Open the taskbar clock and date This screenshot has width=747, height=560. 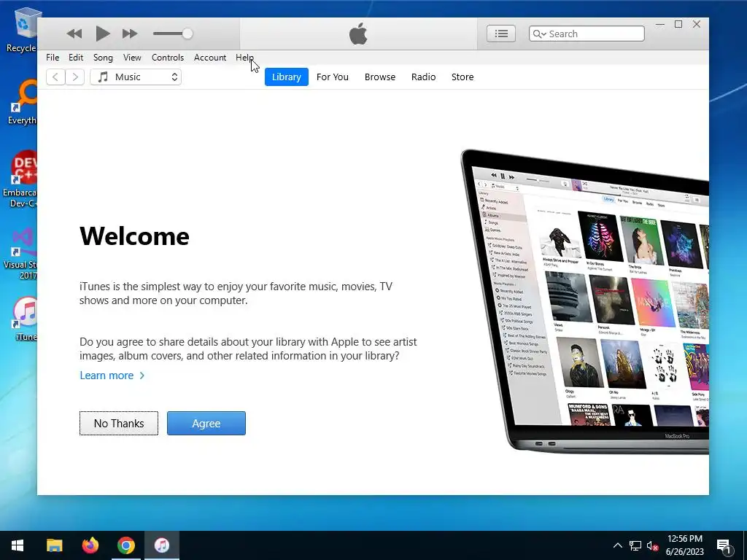tap(684, 545)
